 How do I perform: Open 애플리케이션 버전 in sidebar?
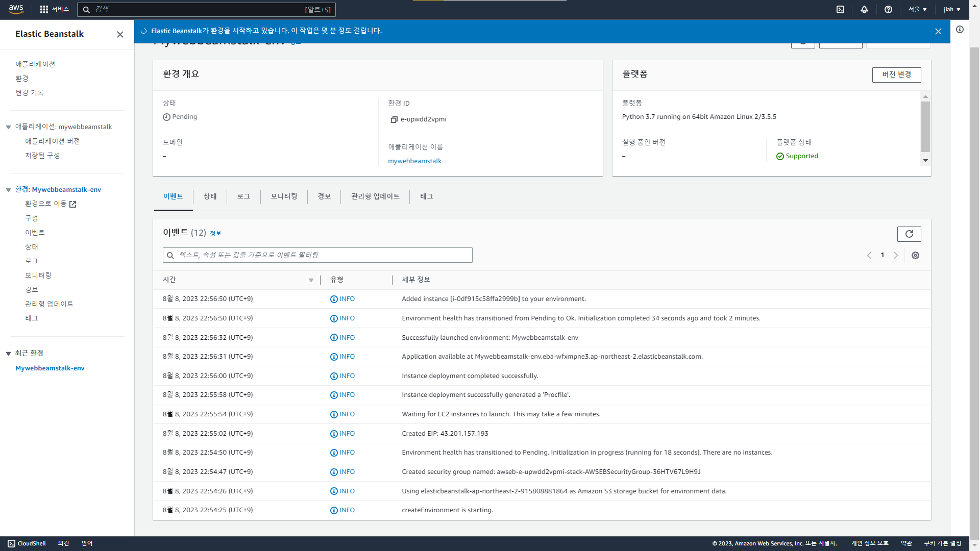pyautogui.click(x=53, y=141)
